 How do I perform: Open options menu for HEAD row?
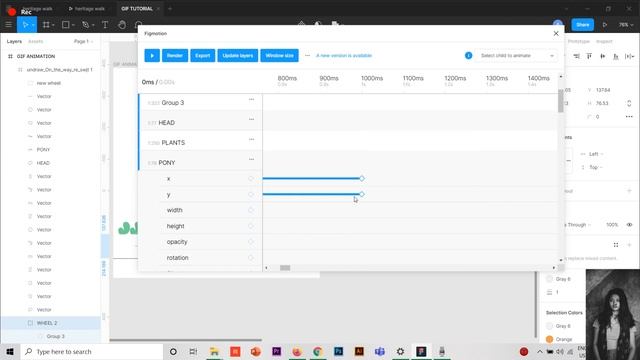tap(251, 120)
